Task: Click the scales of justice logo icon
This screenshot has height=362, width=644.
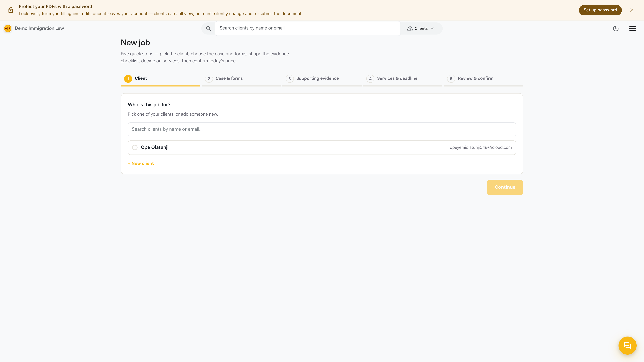Action: coord(8,28)
